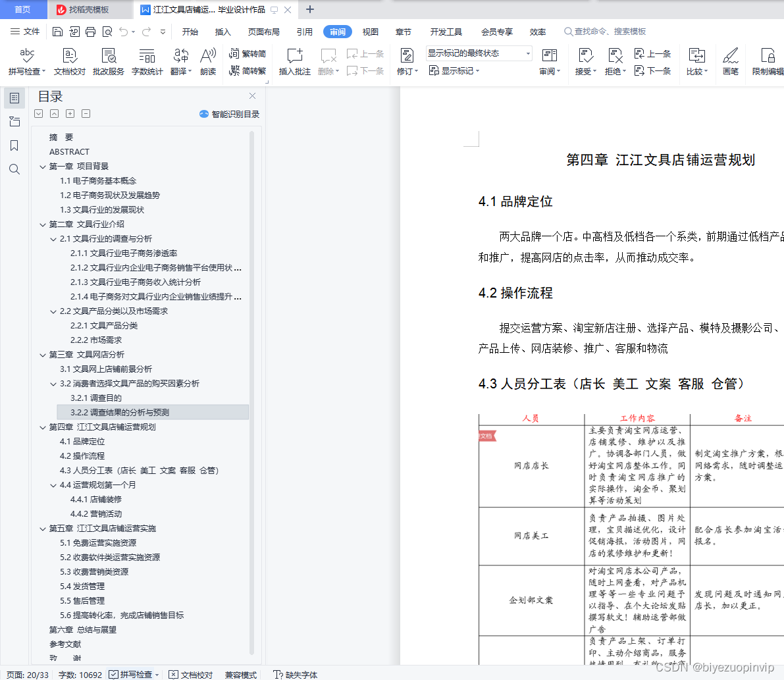Insert a comment (插入批注)
The image size is (784, 680).
[x=294, y=61]
